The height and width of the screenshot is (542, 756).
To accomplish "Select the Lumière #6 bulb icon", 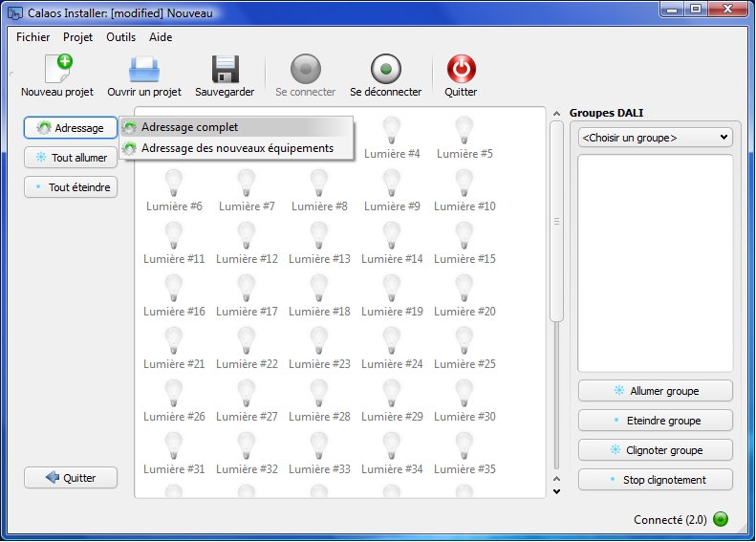I will click(x=174, y=184).
